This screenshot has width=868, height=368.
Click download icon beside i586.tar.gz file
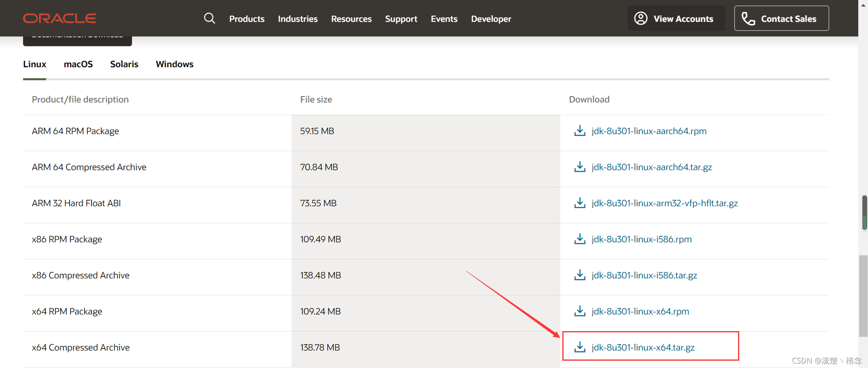point(580,275)
